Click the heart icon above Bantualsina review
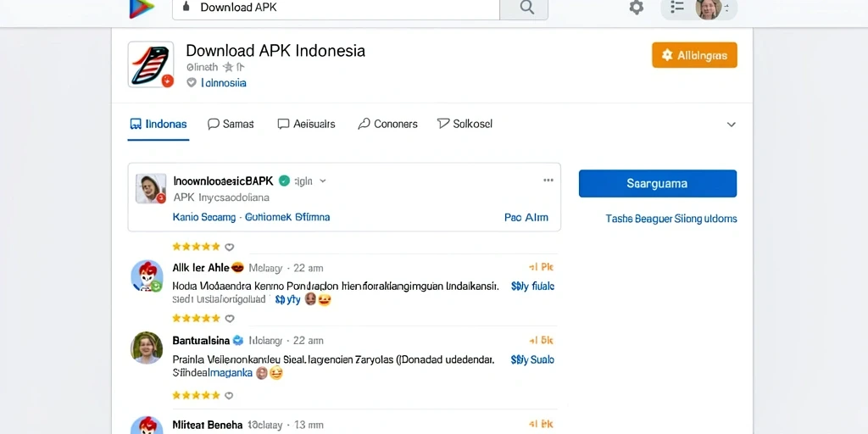Image resolution: width=868 pixels, height=434 pixels. [229, 319]
